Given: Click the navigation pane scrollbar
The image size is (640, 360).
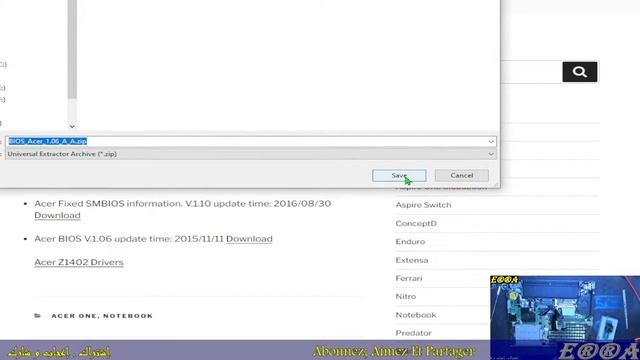Looking at the screenshot, I should click(72, 49).
